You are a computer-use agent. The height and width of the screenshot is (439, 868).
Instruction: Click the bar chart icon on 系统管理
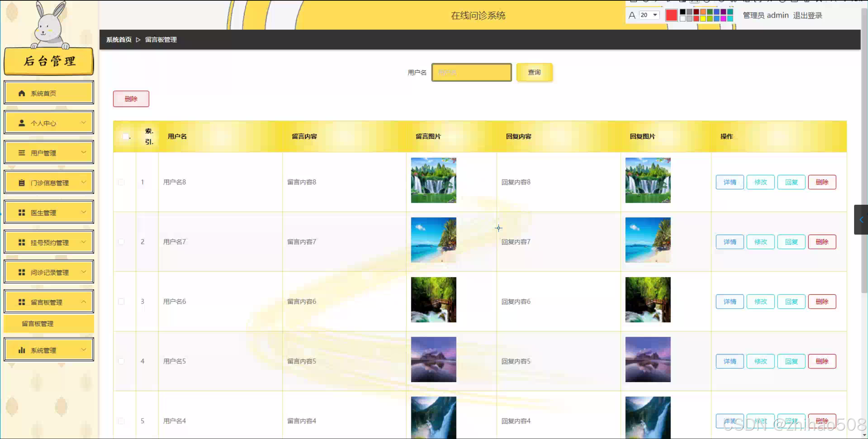click(x=22, y=350)
